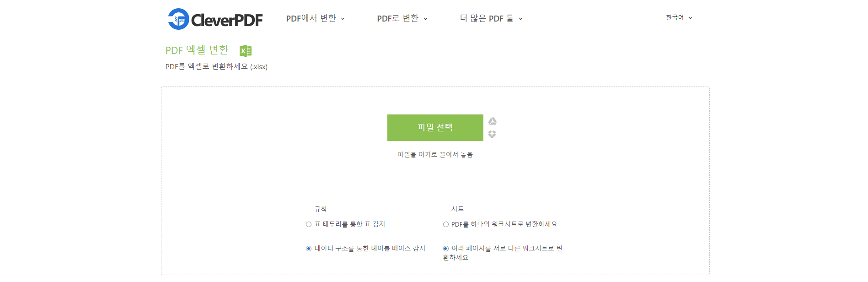Click the Dropbox upload icon
Image resolution: width=868 pixels, height=282 pixels.
point(493,134)
